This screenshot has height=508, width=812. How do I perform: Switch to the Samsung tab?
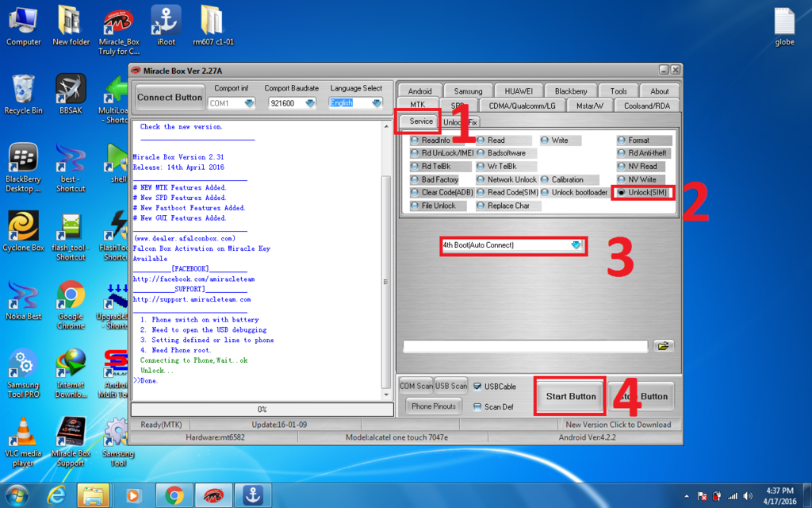tap(469, 90)
